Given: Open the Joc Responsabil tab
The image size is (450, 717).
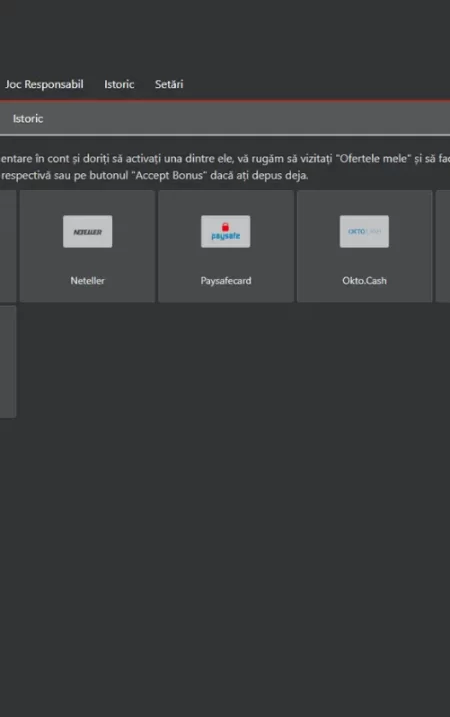Looking at the screenshot, I should (x=44, y=84).
